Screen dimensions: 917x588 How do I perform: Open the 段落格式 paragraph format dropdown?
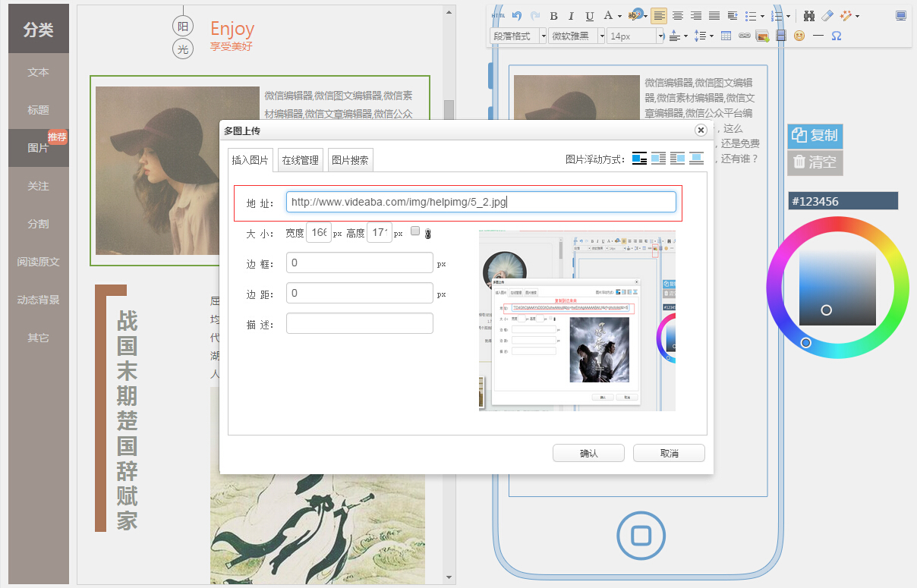(x=519, y=36)
